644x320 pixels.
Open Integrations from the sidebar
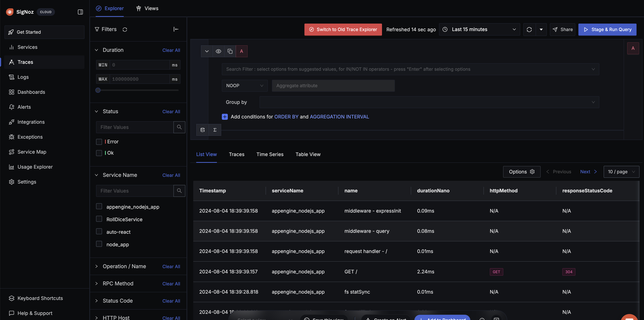pyautogui.click(x=44, y=122)
